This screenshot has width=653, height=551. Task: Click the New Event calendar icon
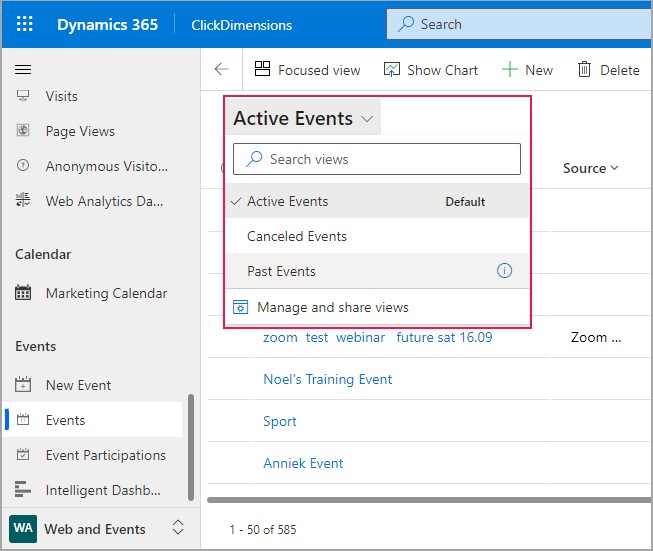pos(23,384)
